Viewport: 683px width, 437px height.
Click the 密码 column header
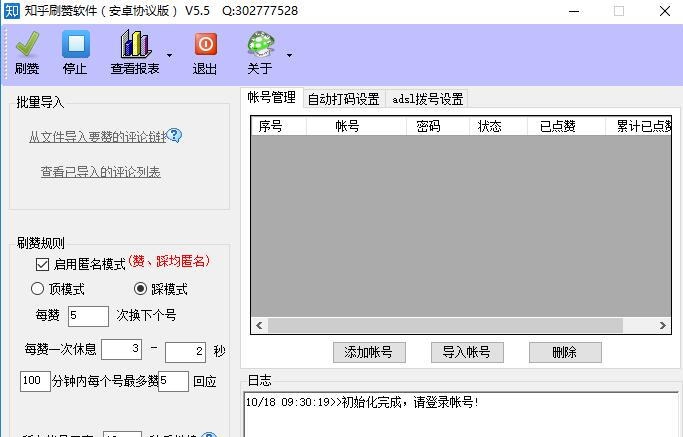pos(438,126)
